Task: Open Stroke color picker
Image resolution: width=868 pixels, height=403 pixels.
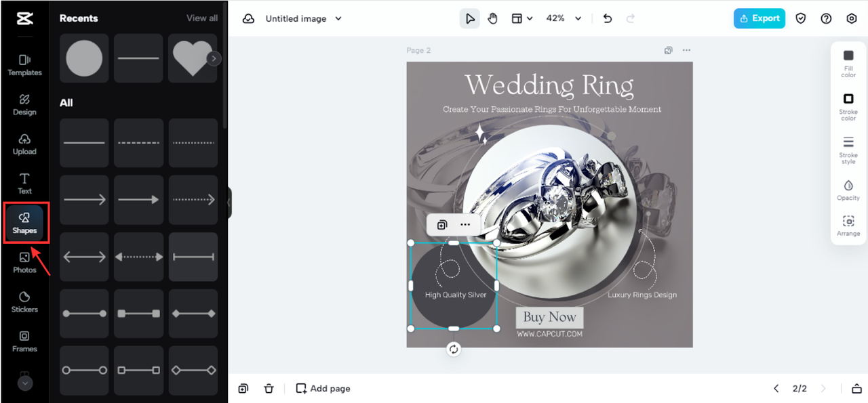Action: (x=848, y=106)
